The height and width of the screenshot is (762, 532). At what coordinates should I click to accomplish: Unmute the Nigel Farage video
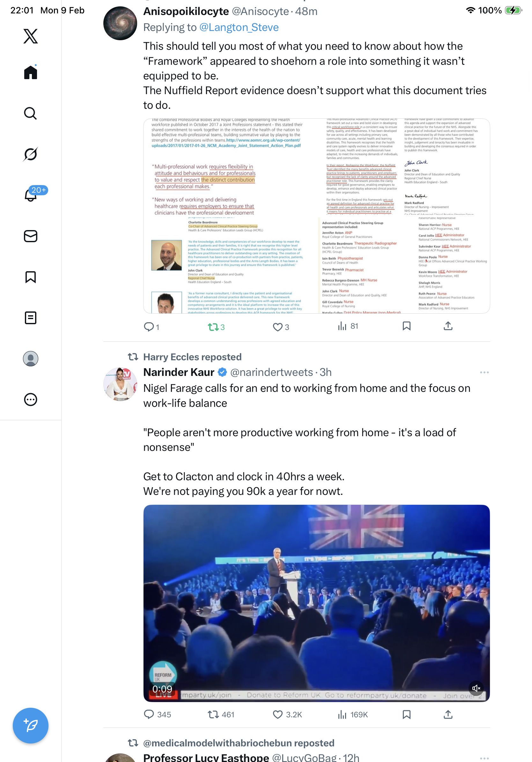click(476, 688)
